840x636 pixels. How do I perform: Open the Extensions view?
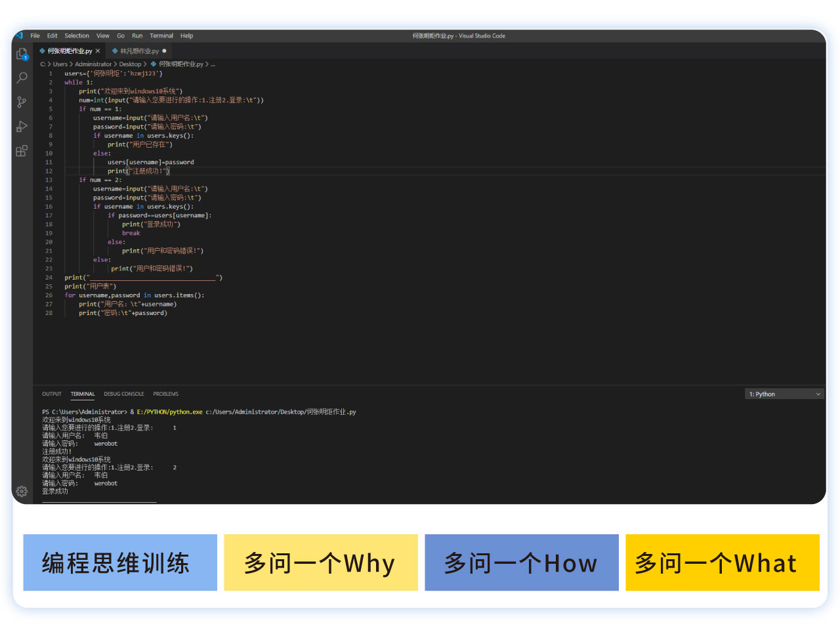tap(22, 151)
